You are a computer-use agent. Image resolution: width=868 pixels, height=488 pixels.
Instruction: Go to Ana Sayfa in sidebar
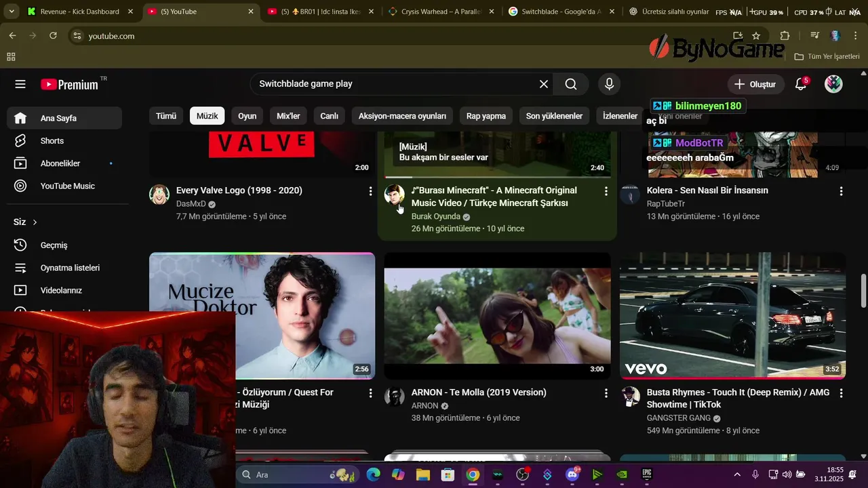[x=64, y=118]
